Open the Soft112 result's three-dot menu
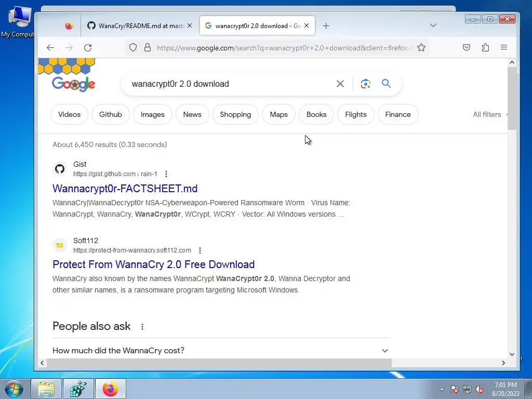The image size is (532, 399). click(x=200, y=250)
